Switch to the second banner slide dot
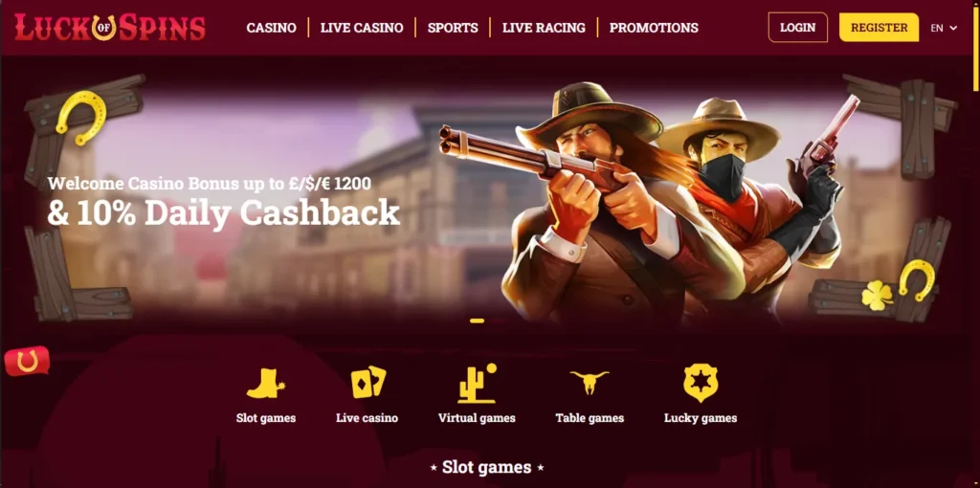This screenshot has width=980, height=488. [497, 321]
